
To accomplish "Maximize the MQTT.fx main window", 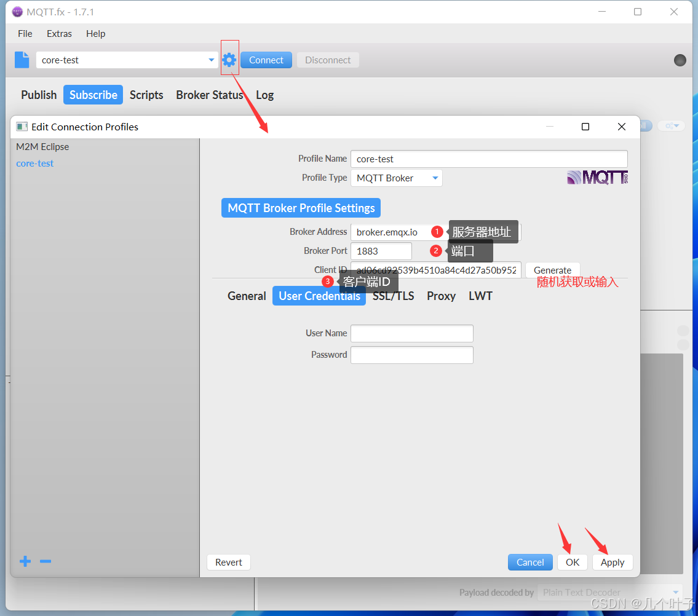I will 638,12.
